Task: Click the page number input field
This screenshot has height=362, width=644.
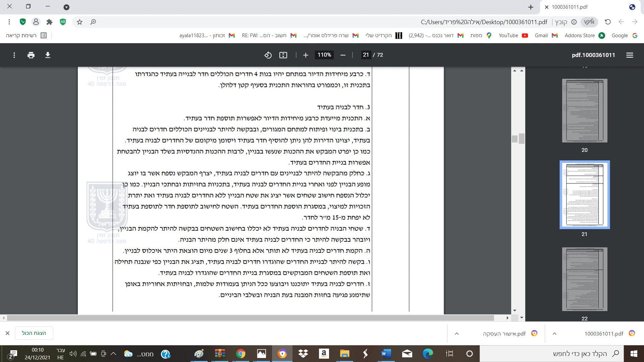Action: [366, 55]
